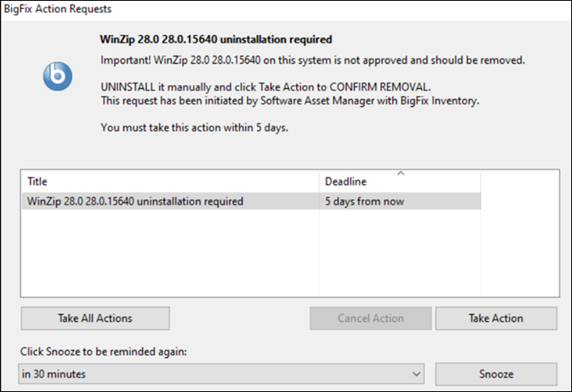Click the sort arrow above Deadline
This screenshot has width=572, height=392.
click(x=399, y=173)
